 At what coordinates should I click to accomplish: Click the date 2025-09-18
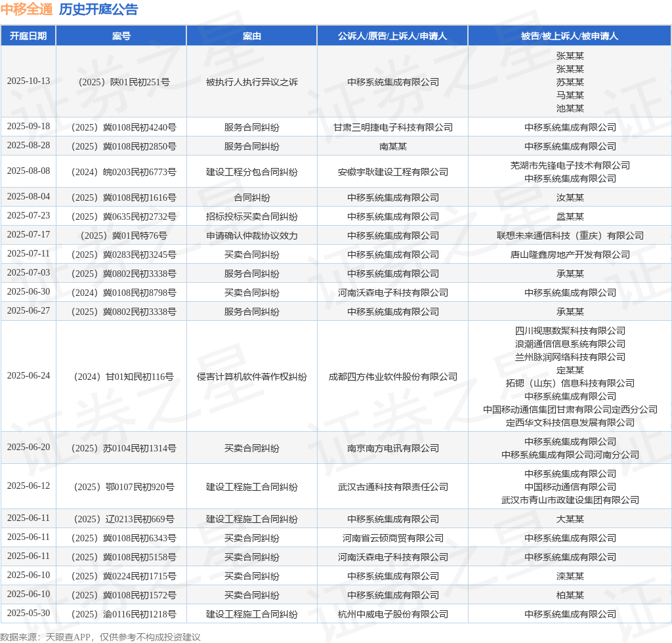pyautogui.click(x=28, y=127)
